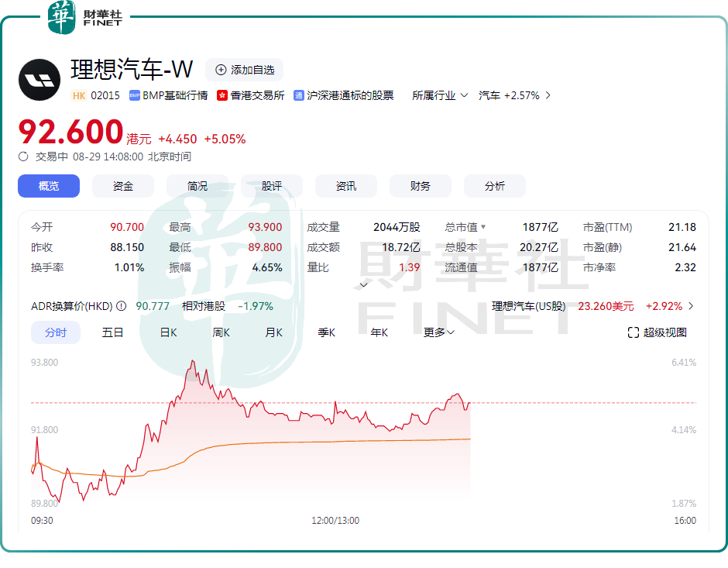Click the +5.05% change percentage
Screen dimensions: 728x568
click(225, 139)
